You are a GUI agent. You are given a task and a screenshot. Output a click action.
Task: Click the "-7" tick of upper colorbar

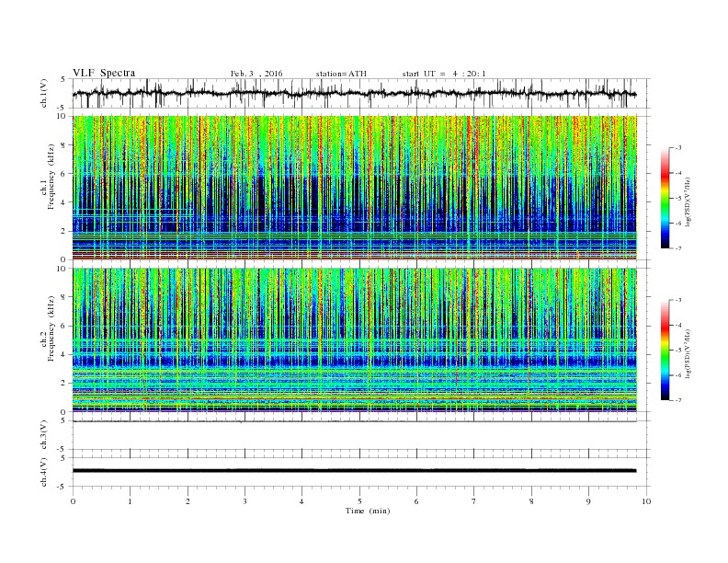[x=678, y=248]
